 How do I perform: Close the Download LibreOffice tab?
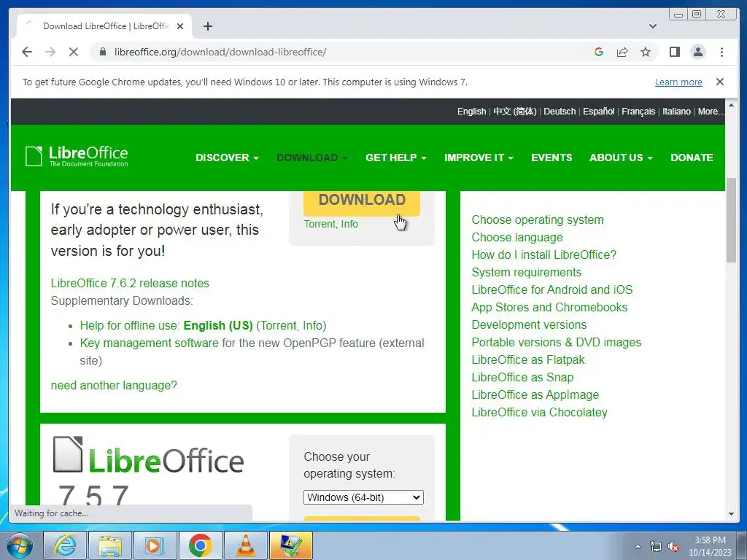[180, 26]
